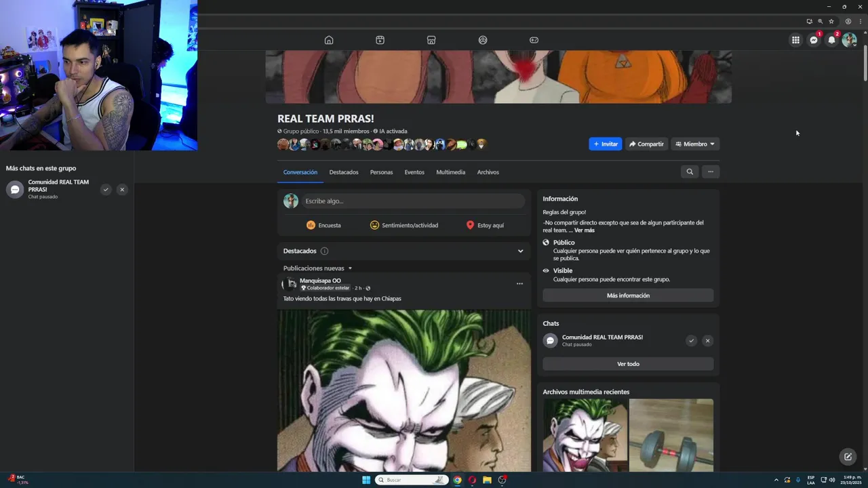The width and height of the screenshot is (868, 488).
Task: Switch to the Personas tab
Action: (381, 172)
